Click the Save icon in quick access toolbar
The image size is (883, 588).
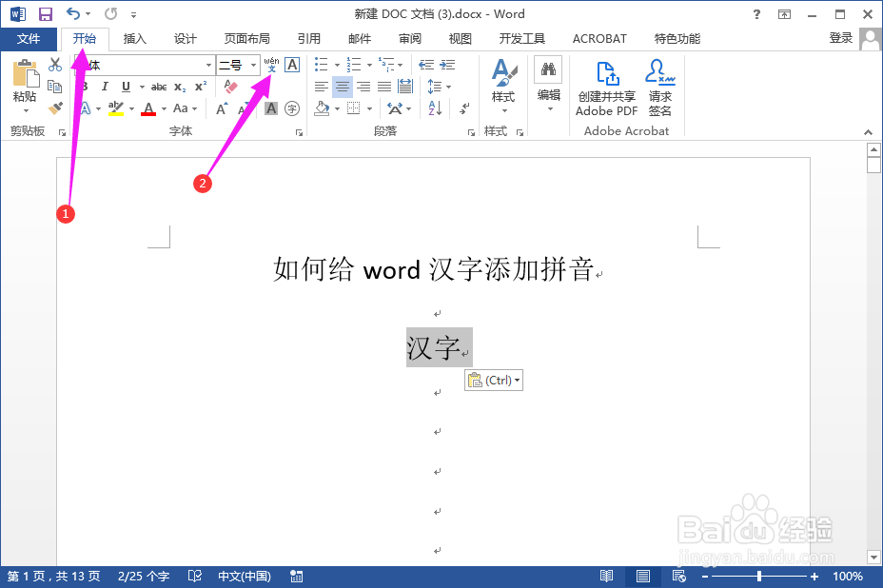45,14
